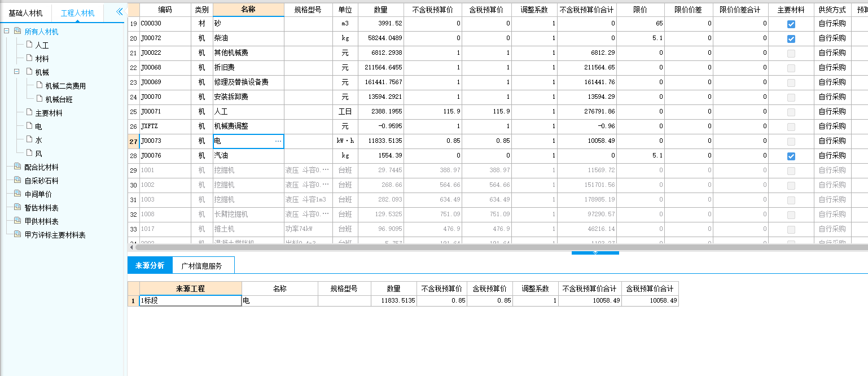Click the code cell C00030
This screenshot has width=868, height=376.
[165, 24]
